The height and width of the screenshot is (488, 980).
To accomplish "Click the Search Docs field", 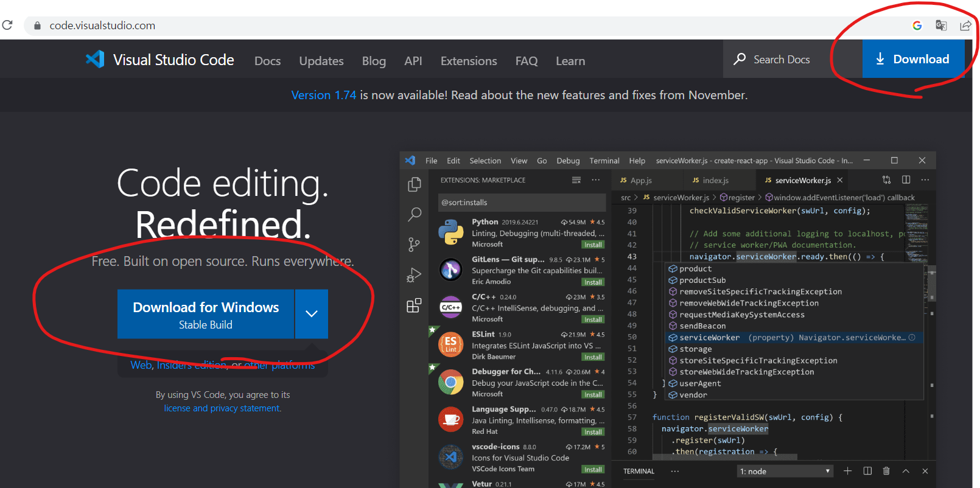I will tap(793, 59).
